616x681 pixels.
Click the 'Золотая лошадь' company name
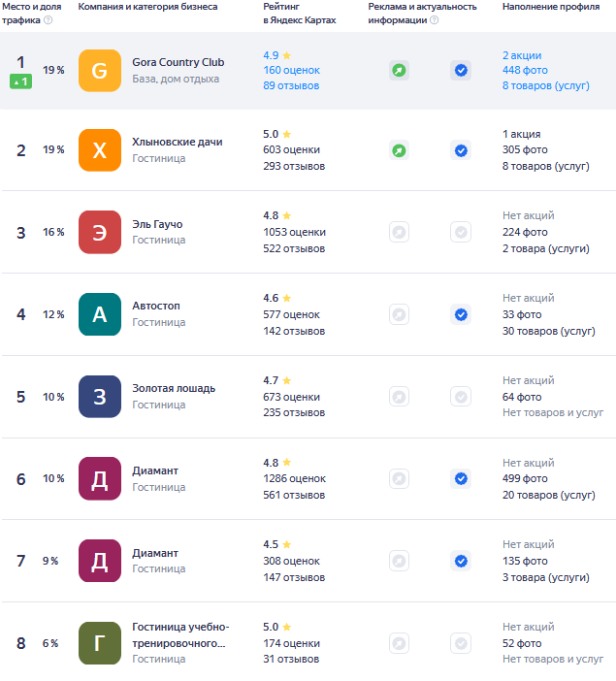tap(174, 388)
